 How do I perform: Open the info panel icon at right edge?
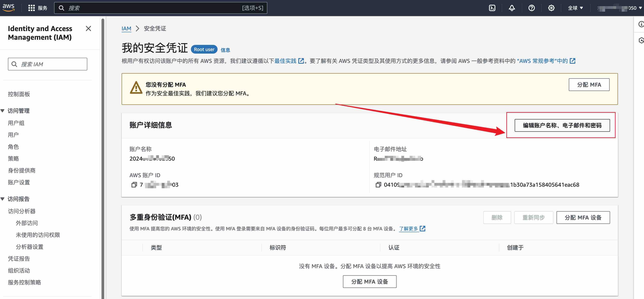[641, 24]
